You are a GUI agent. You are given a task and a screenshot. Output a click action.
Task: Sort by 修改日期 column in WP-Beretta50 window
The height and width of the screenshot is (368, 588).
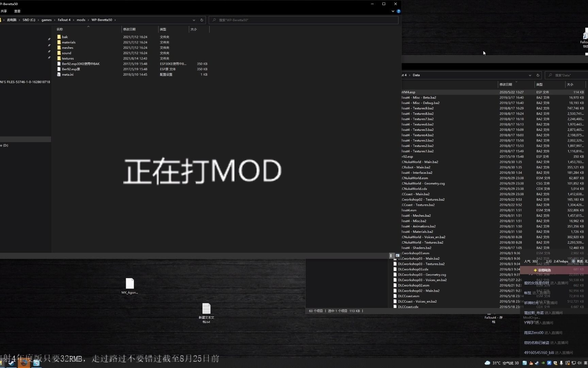140,29
